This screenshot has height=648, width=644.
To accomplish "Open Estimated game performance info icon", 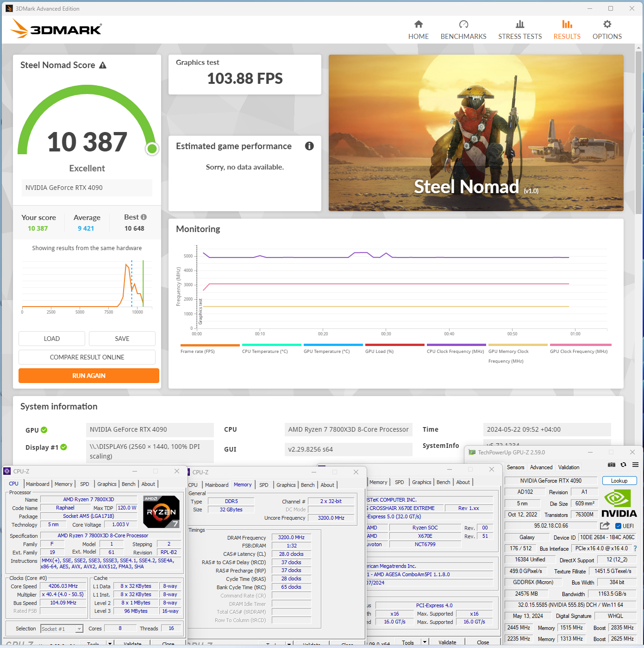I will click(x=309, y=146).
